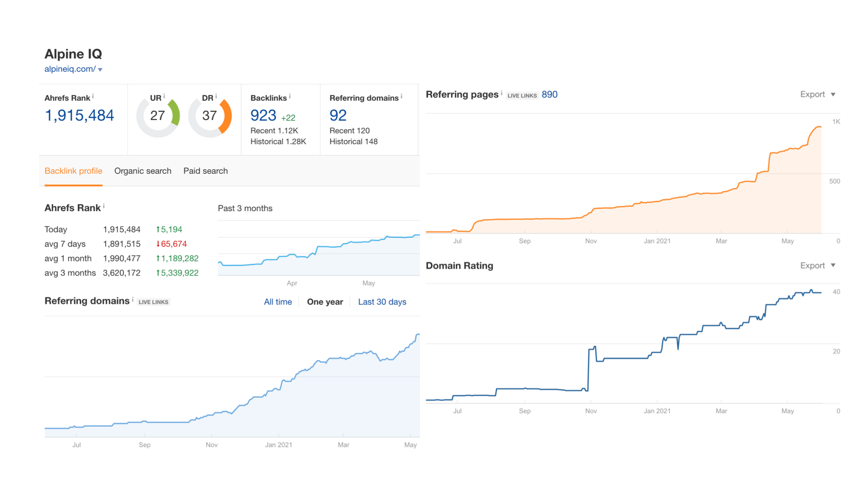Click Recent 120 referring domains text
This screenshot has width=868, height=484.
pos(350,130)
